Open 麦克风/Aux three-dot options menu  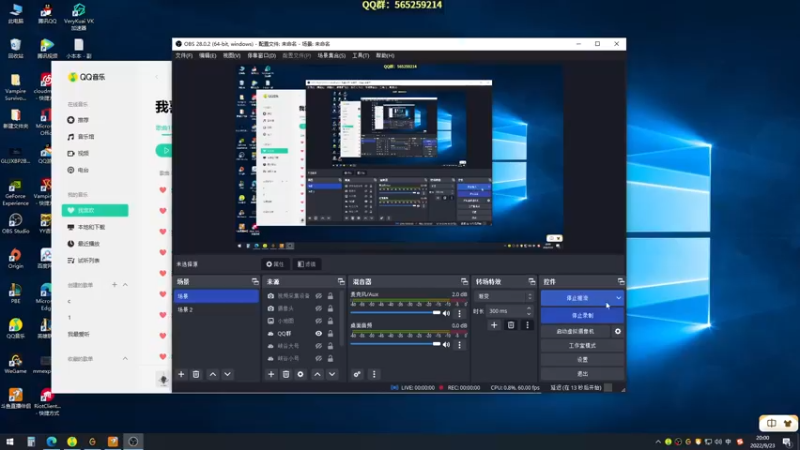[459, 313]
